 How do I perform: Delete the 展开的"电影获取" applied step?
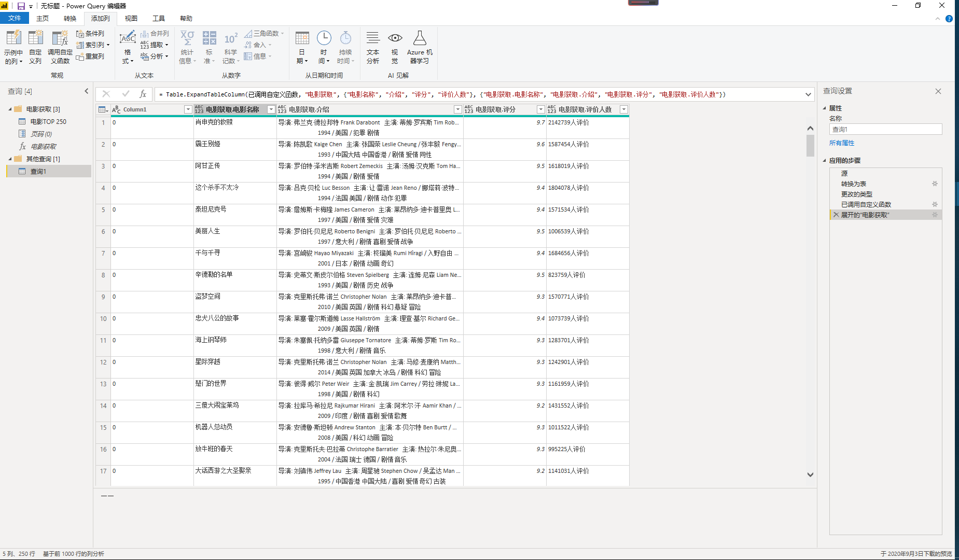(x=836, y=215)
